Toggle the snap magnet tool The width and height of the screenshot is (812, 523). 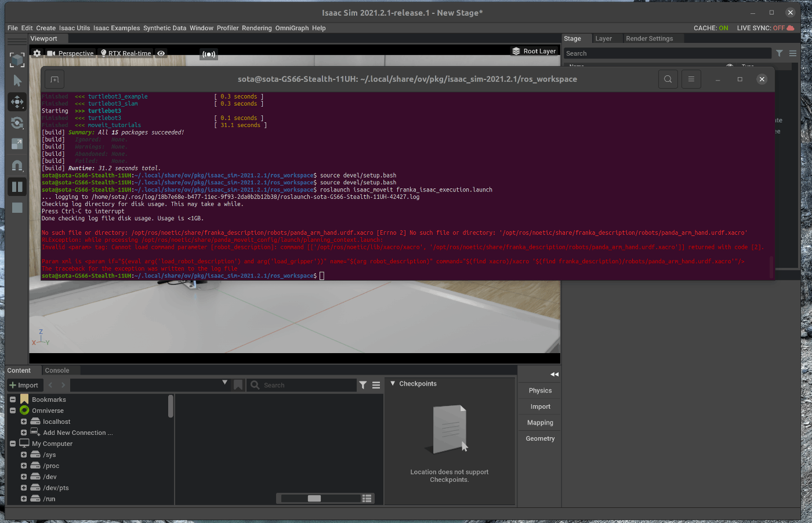pyautogui.click(x=17, y=166)
